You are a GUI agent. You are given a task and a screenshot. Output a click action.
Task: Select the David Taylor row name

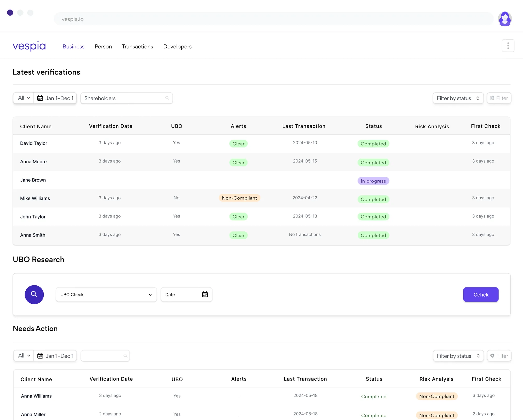pos(34,143)
